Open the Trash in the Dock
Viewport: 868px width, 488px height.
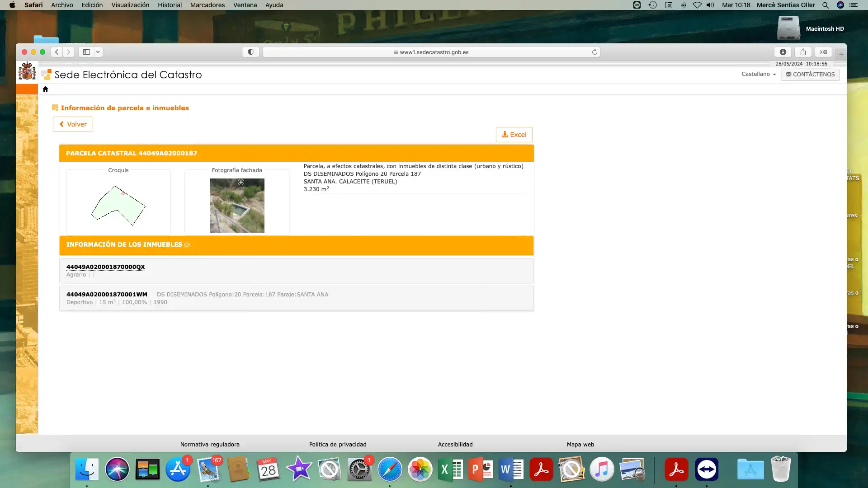pyautogui.click(x=781, y=469)
